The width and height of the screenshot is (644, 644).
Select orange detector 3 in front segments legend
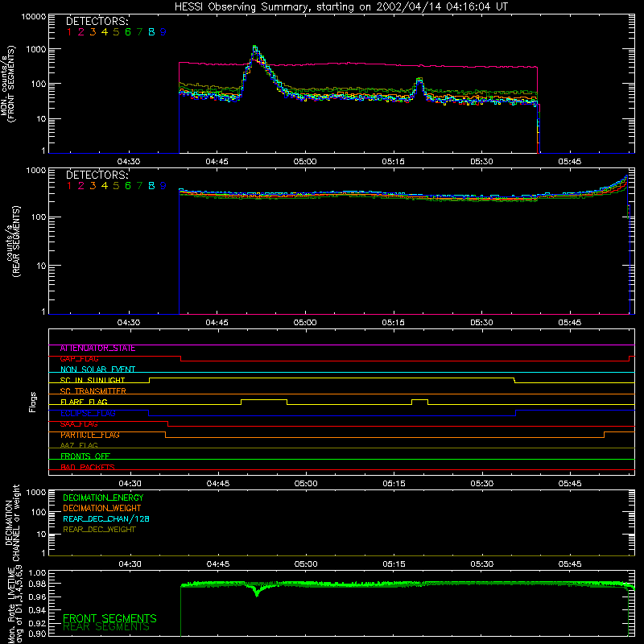[x=93, y=32]
